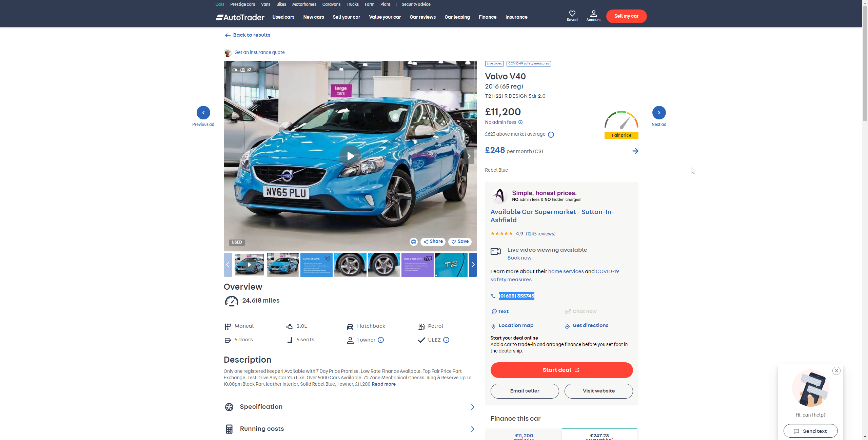Open the Location map link
Screen dimensions: 868x440
(x=516, y=325)
